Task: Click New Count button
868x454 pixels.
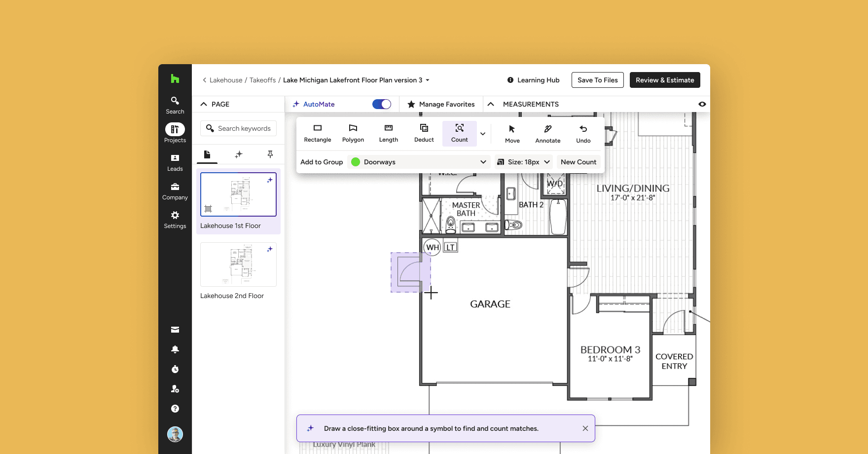Action: pos(579,162)
